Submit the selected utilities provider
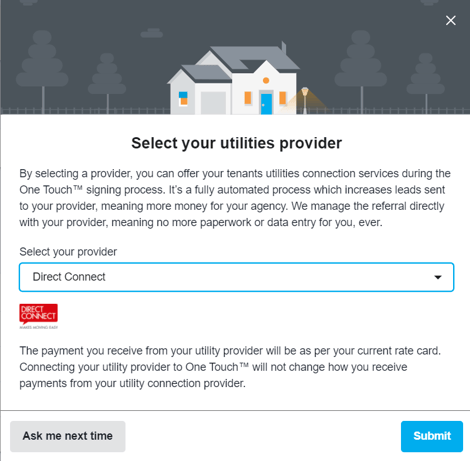 pos(432,436)
